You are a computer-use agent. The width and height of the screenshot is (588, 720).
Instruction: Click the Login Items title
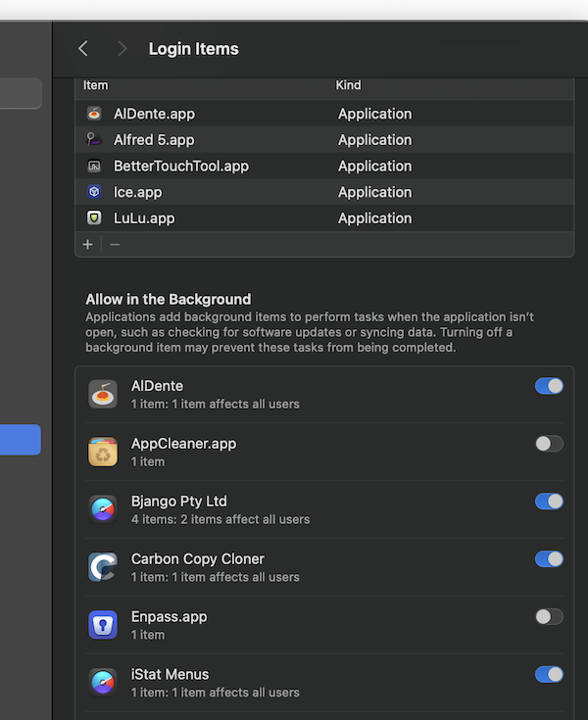point(194,49)
